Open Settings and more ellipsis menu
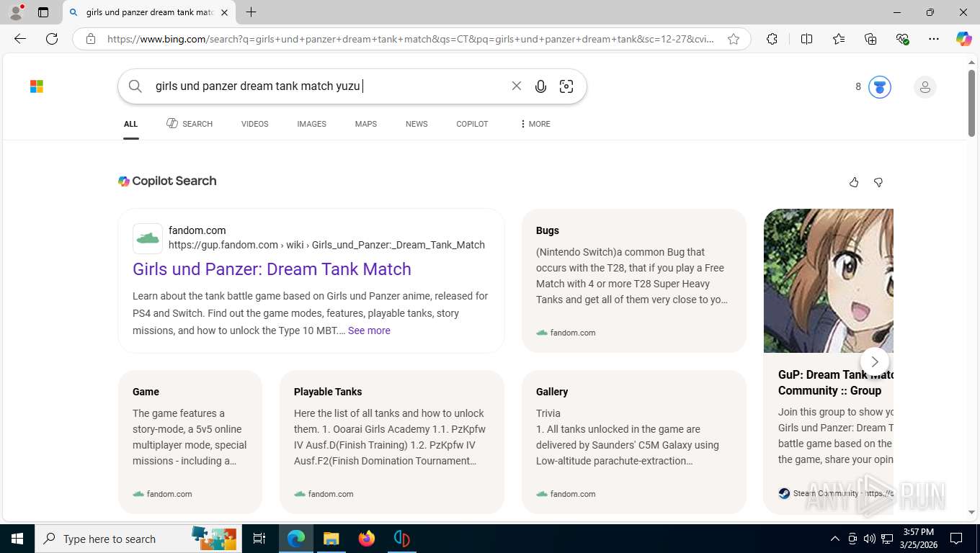The width and height of the screenshot is (980, 553). pos(934,39)
